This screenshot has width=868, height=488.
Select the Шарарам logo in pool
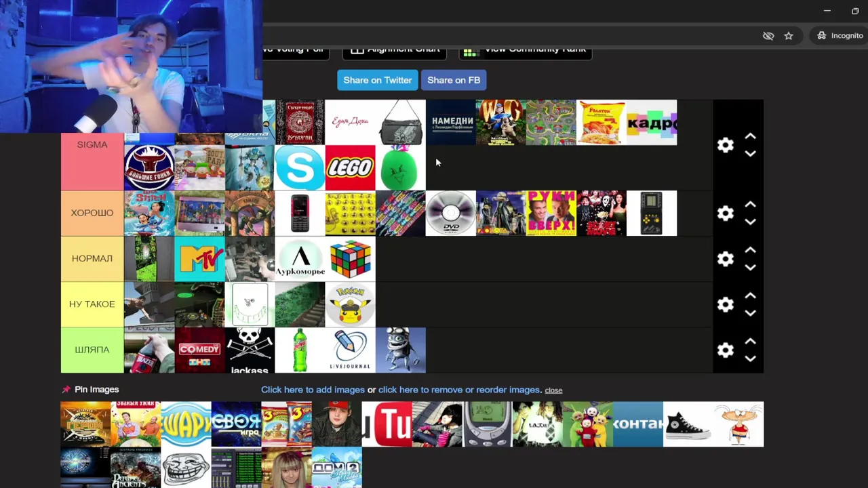[x=186, y=424]
